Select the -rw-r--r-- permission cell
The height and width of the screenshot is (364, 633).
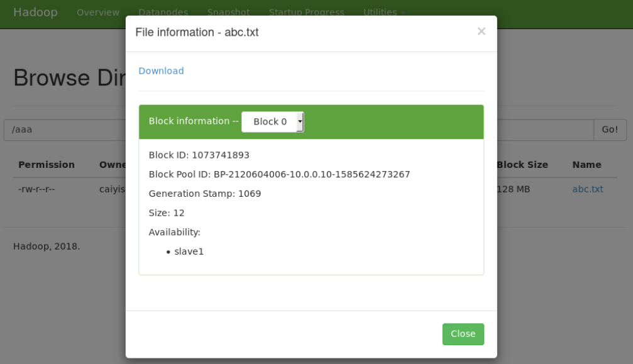click(36, 189)
